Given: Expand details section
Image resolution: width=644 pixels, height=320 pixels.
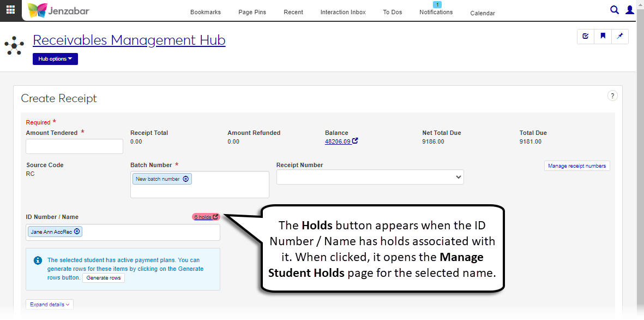Looking at the screenshot, I should pos(50,305).
